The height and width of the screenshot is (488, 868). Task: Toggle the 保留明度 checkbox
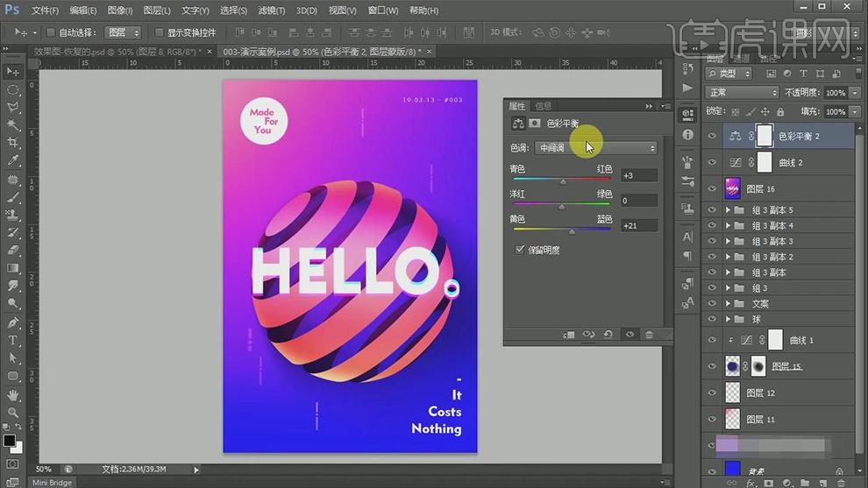click(519, 250)
